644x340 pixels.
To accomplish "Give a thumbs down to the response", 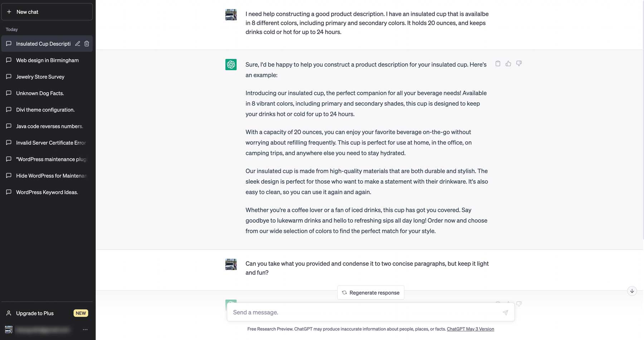I will [x=519, y=63].
